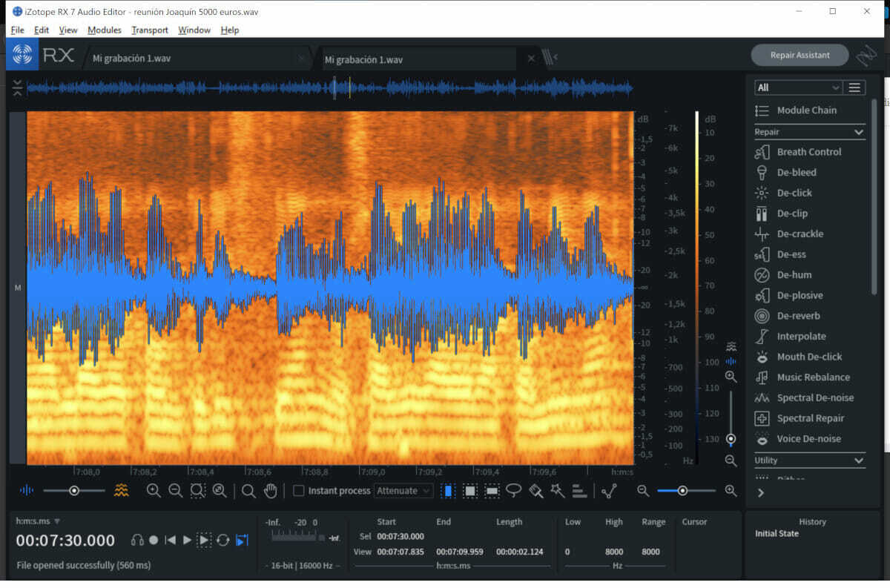Select the harmonics selection tool
Viewport: 890px width, 588px height.
pos(580,491)
